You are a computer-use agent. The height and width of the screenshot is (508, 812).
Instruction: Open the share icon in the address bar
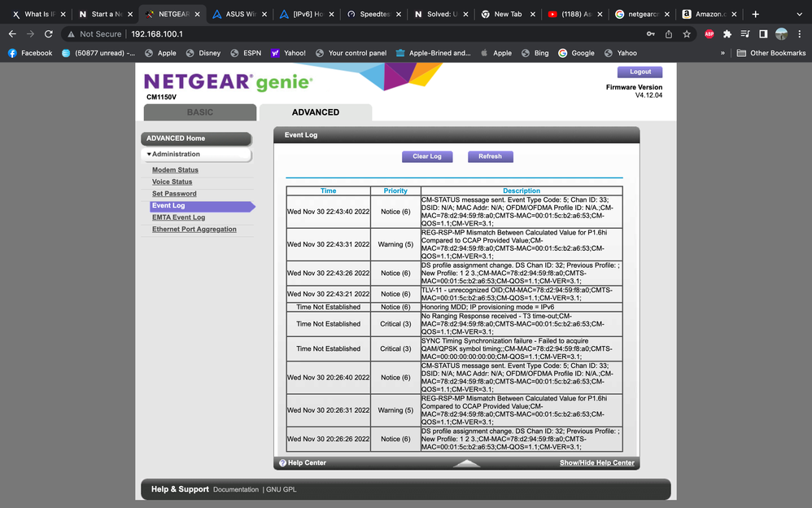pos(668,35)
